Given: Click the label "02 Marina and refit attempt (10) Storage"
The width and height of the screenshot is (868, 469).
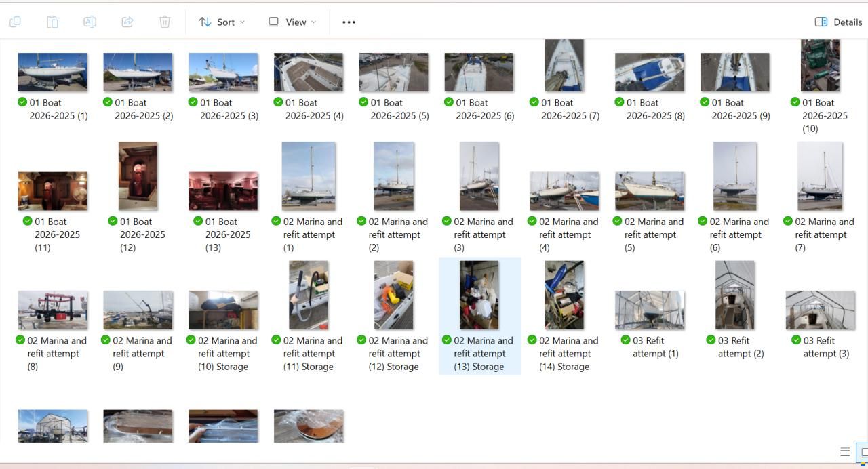Looking at the screenshot, I should coord(228,354).
